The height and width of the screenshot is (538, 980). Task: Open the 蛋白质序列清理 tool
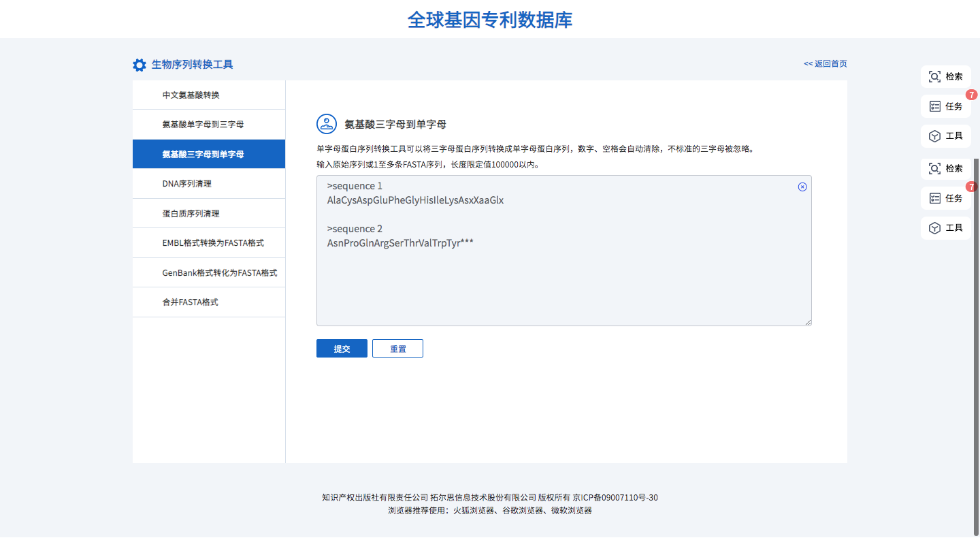[x=209, y=213]
